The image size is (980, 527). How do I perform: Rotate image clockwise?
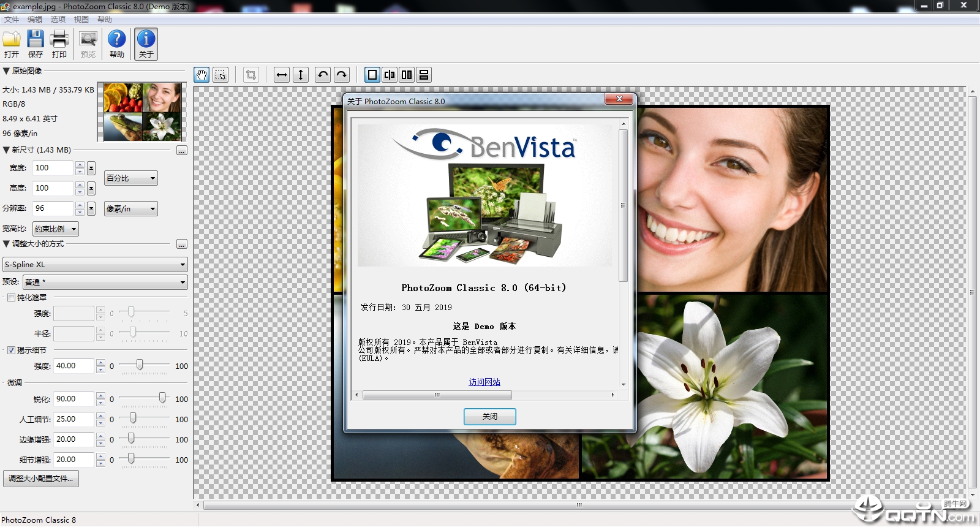click(x=342, y=75)
